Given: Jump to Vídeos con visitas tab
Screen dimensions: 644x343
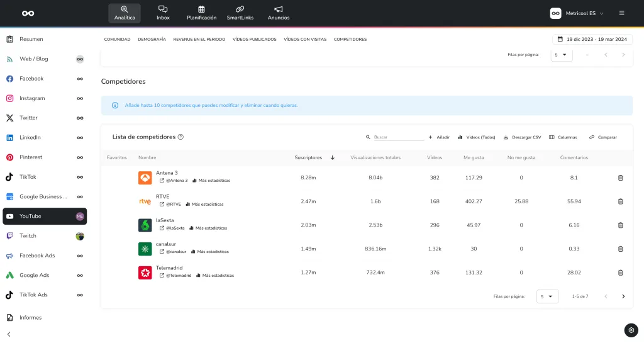Looking at the screenshot, I should [x=305, y=40].
